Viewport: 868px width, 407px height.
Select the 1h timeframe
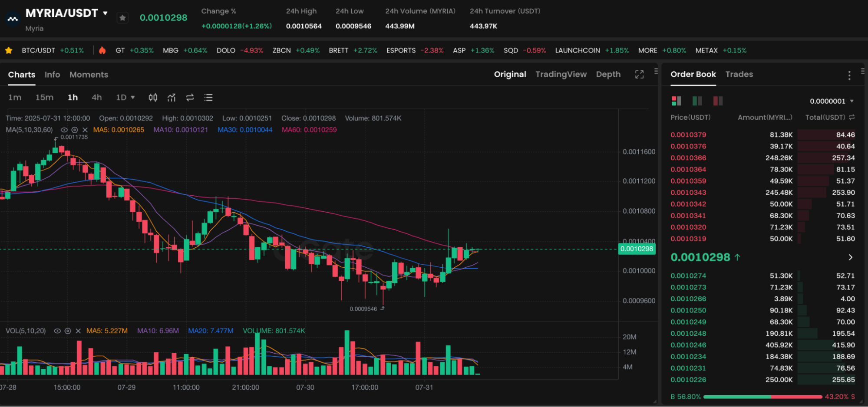73,98
